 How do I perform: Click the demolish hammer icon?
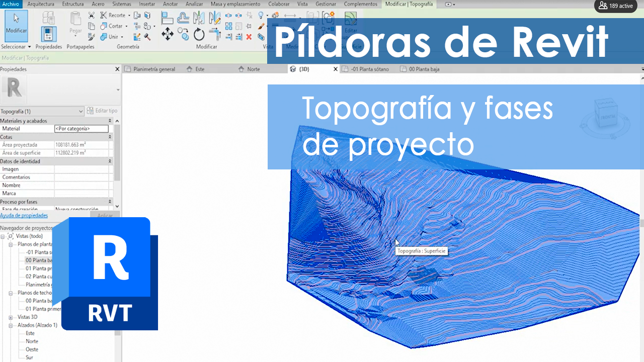(x=147, y=37)
